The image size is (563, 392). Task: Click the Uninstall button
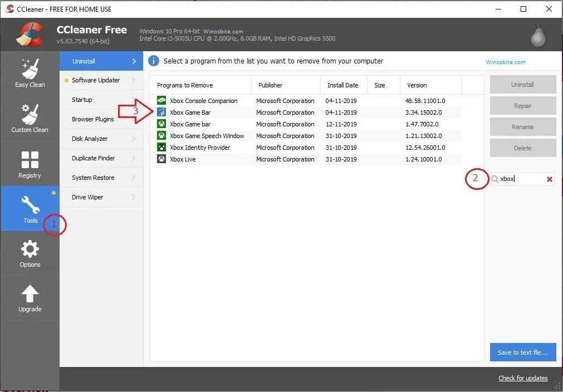coord(523,85)
